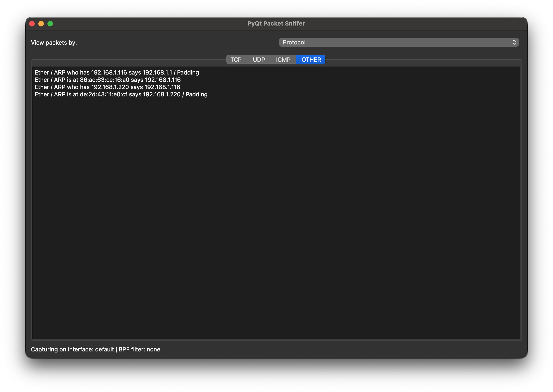Switch to the UDP tab
Image resolution: width=553 pixels, height=392 pixels.
pos(258,60)
